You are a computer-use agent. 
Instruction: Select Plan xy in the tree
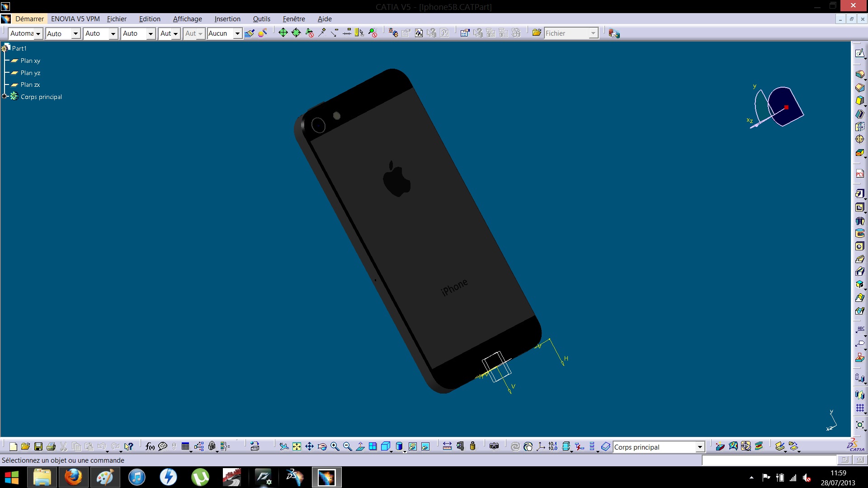tap(30, 61)
